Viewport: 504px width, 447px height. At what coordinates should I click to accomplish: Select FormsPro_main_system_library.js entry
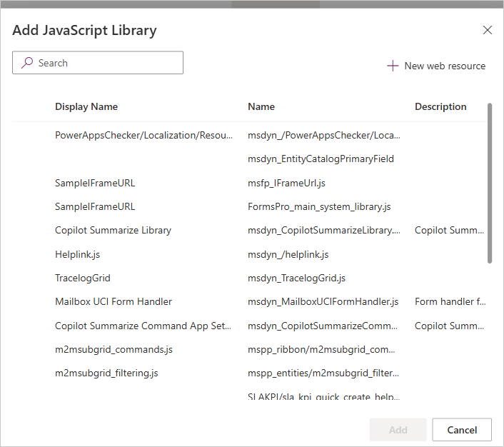tap(319, 206)
